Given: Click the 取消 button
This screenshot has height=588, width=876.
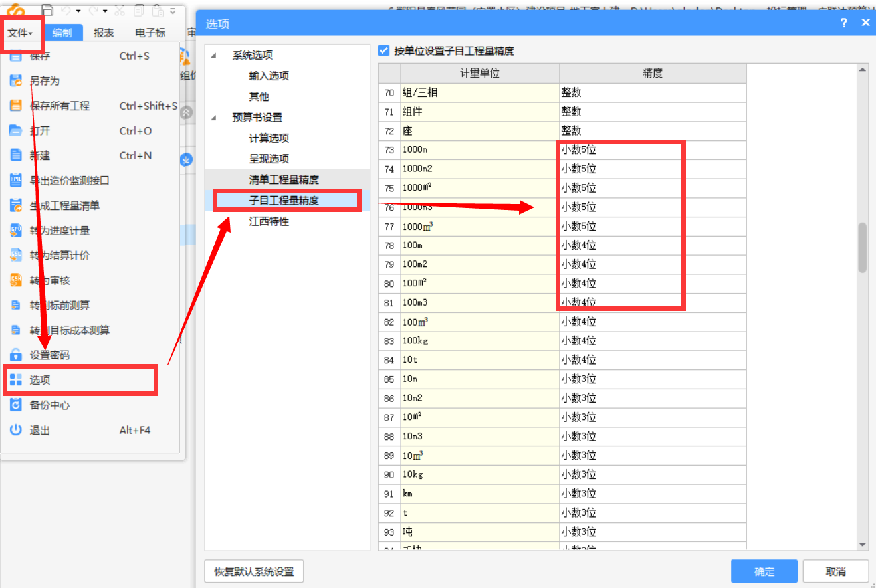Looking at the screenshot, I should click(835, 571).
